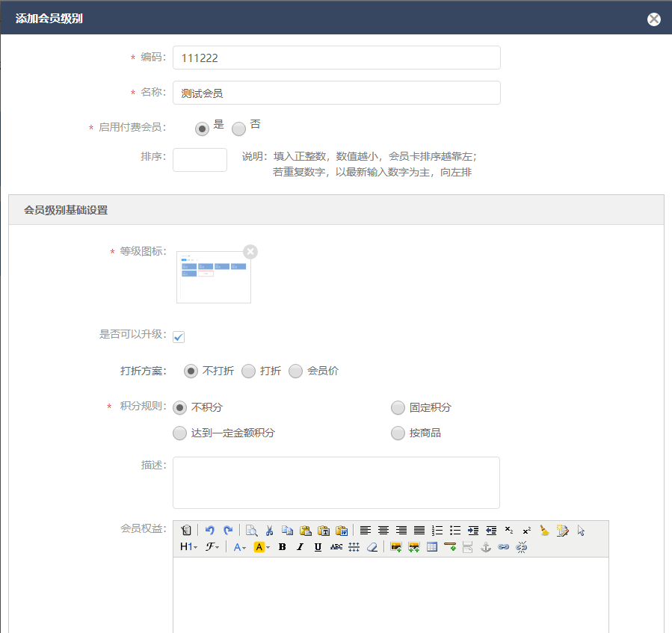Screen dimensions: 672x633
Task: Remove formatting with eraser icon
Action: pos(372,547)
